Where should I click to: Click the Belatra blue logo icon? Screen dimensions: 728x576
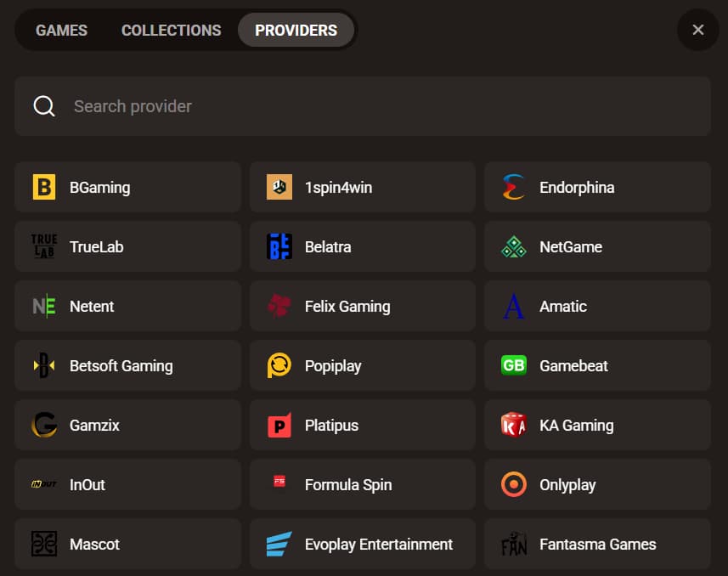click(x=279, y=246)
